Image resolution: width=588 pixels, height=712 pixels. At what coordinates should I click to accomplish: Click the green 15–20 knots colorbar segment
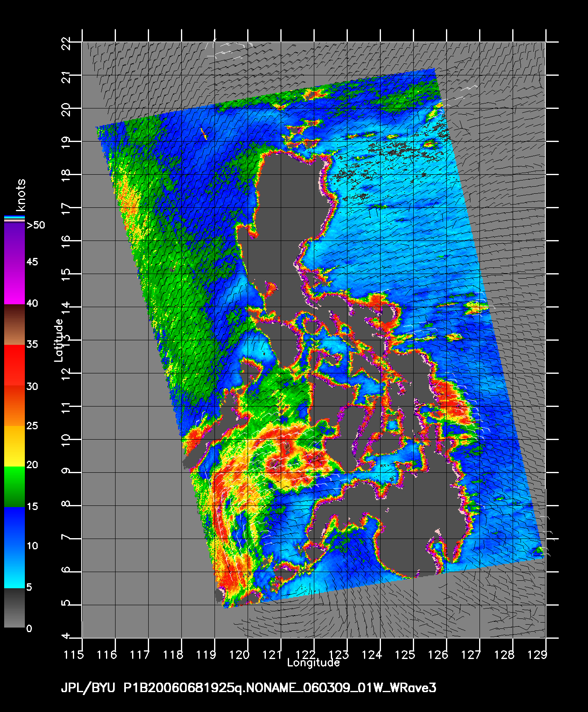coord(14,487)
